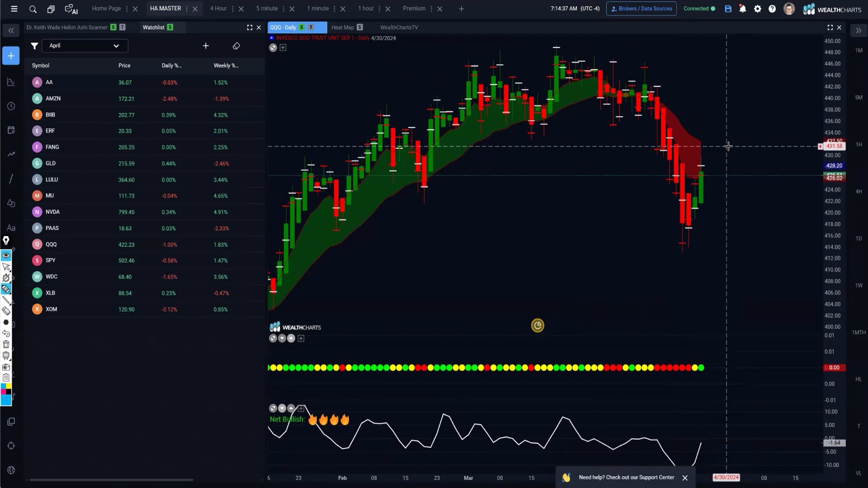Open the April watchlist dropdown
The image size is (868, 488).
pos(85,46)
